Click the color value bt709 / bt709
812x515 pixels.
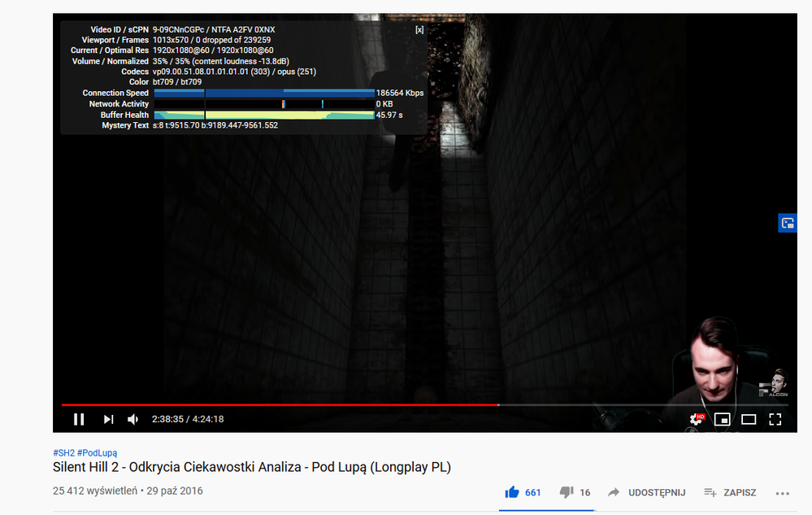177,82
